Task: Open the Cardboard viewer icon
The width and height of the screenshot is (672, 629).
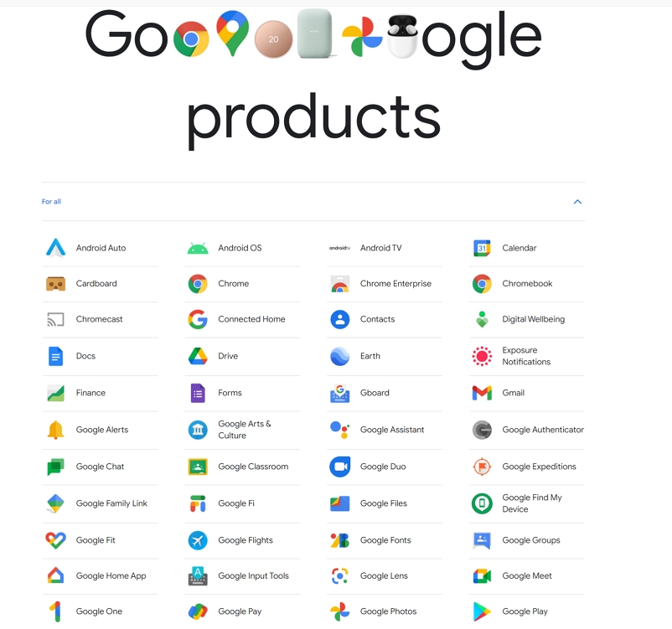Action: tap(55, 284)
